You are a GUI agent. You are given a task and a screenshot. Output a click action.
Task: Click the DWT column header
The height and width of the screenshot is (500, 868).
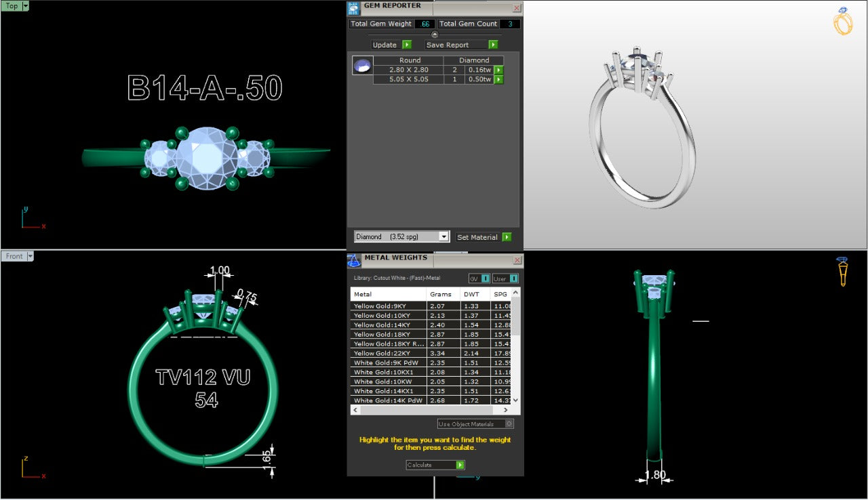(x=475, y=294)
